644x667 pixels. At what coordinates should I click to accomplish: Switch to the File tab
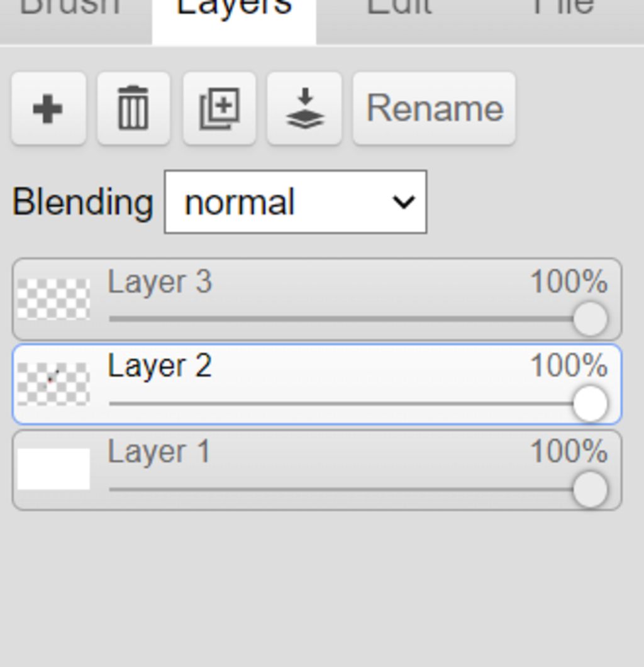[563, 8]
